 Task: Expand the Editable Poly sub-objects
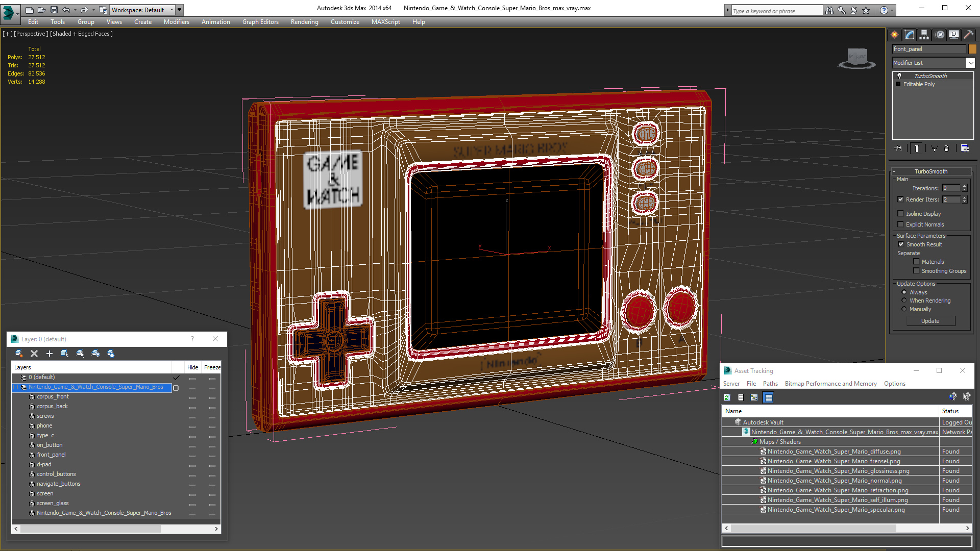click(x=898, y=84)
